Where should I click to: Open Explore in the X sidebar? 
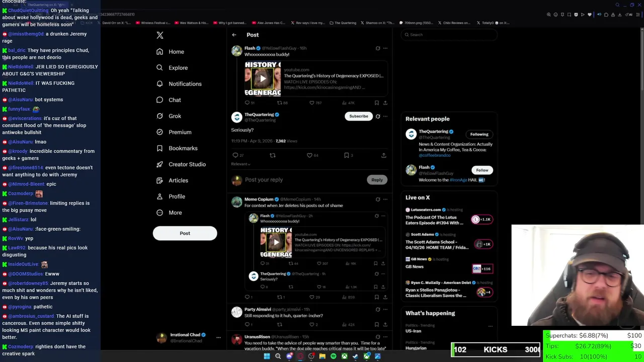(x=172, y=68)
